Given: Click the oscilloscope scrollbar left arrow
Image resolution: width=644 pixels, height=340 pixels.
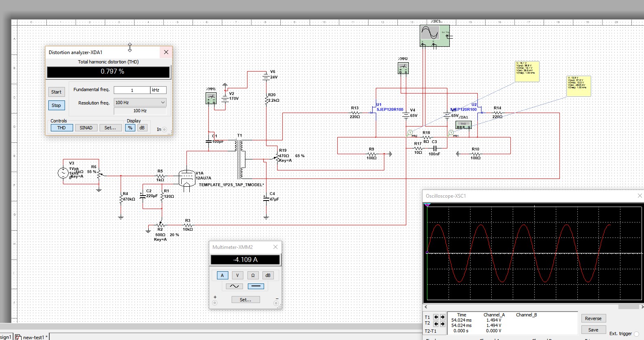Looking at the screenshot, I should (x=426, y=307).
